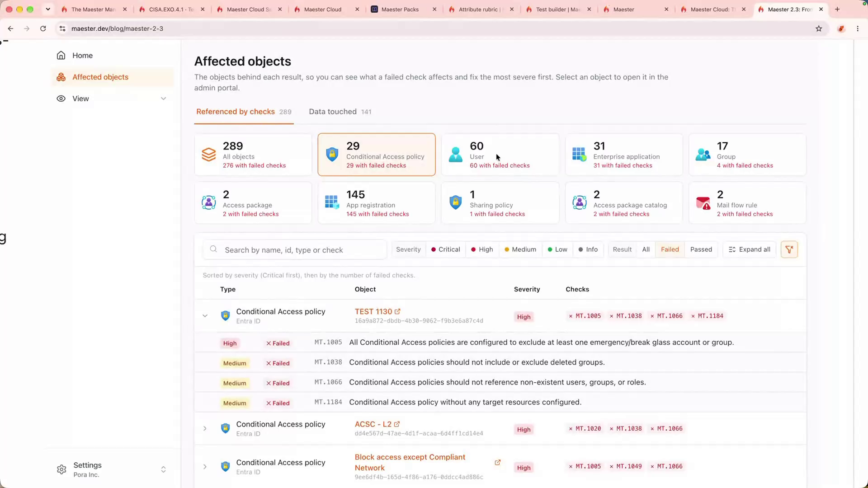Close the Attribute rubric browser tab

(512, 9)
